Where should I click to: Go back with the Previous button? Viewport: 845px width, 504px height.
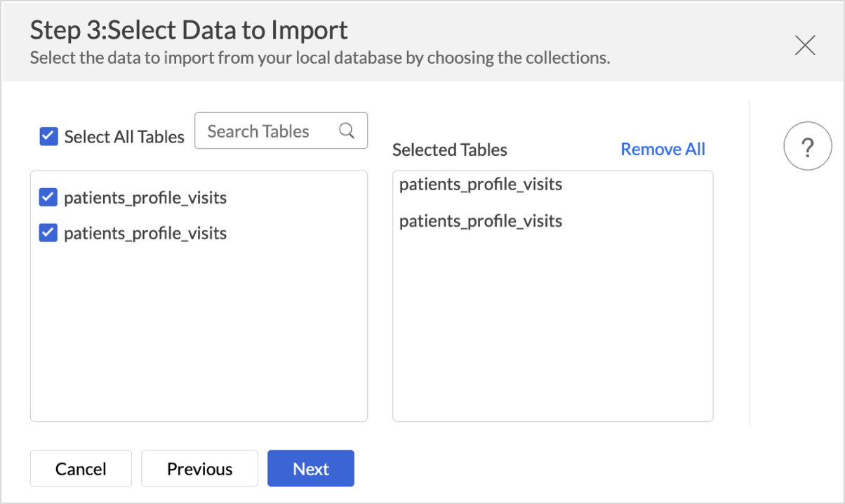tap(199, 469)
